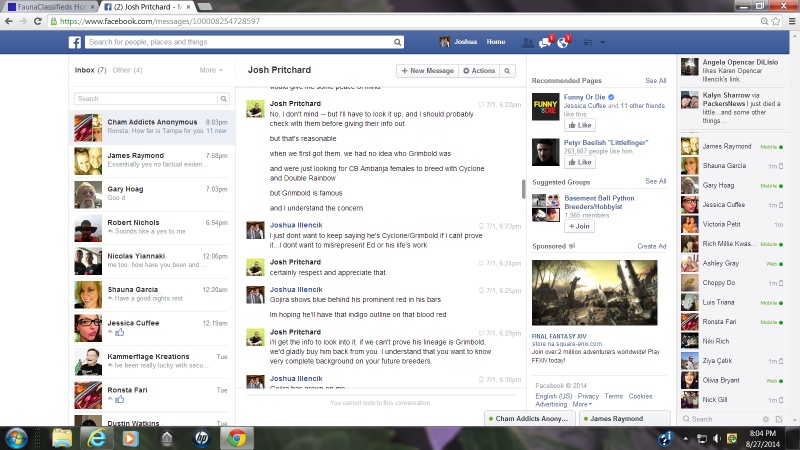This screenshot has width=800, height=450.
Task: Open Joshua profile from top bar
Action: click(x=458, y=42)
